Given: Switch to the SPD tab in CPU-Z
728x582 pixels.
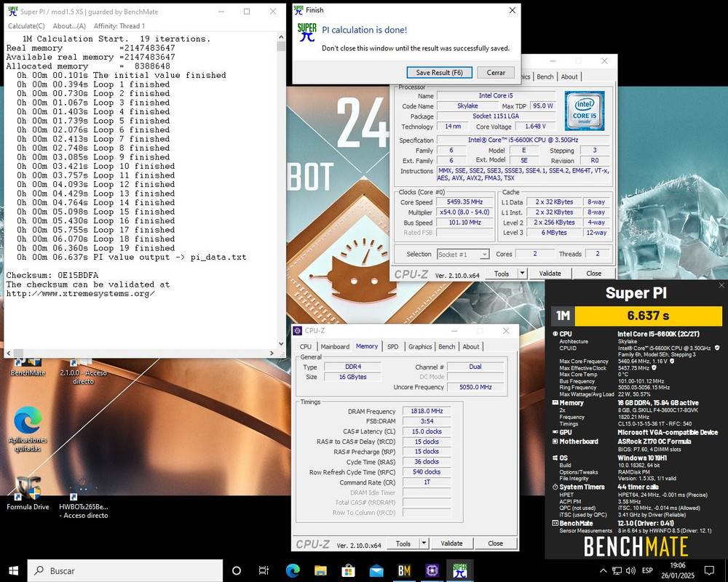Looking at the screenshot, I should point(393,347).
